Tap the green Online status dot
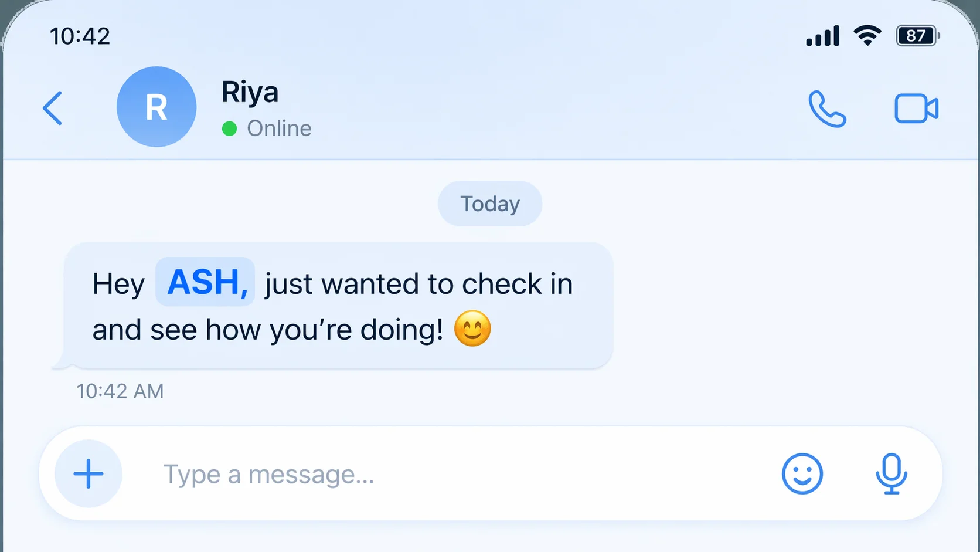980x552 pixels. coord(230,128)
